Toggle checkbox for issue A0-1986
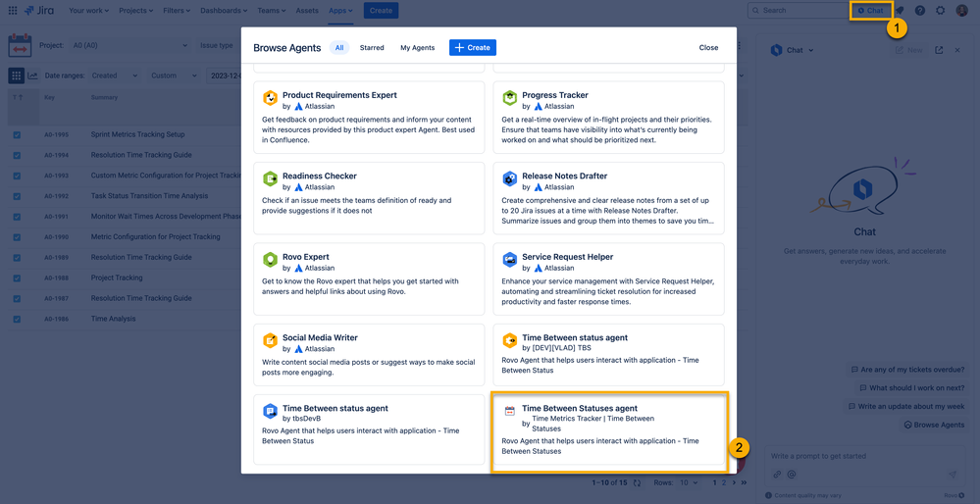Viewport: 980px width, 504px height. [17, 319]
